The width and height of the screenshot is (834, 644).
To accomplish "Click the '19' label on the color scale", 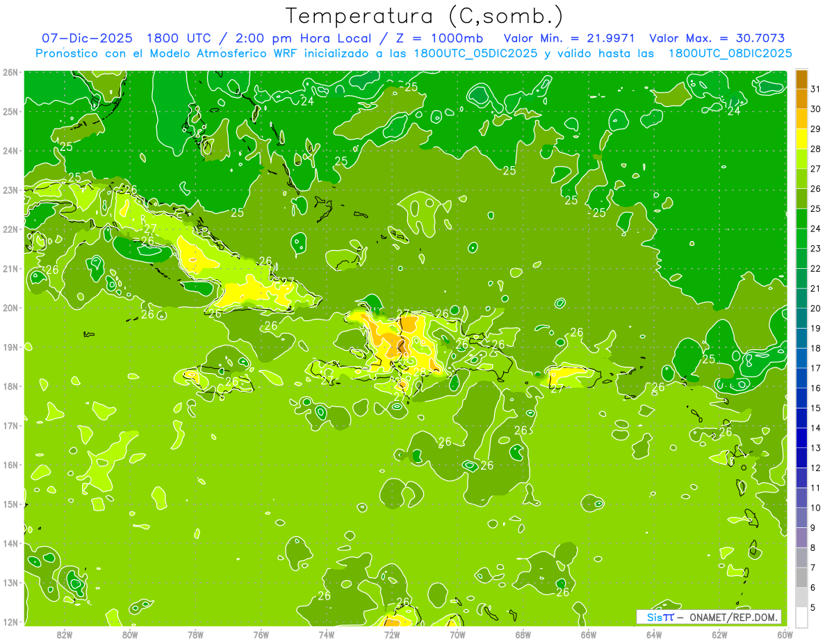I will point(816,328).
